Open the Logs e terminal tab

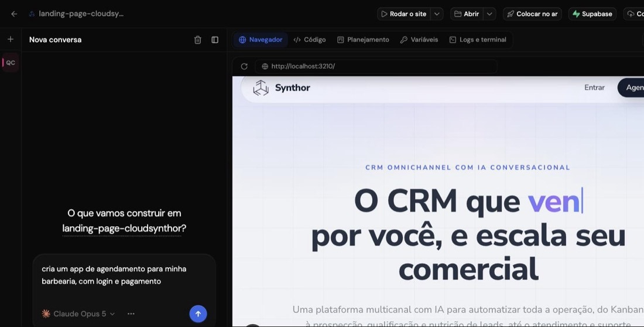pyautogui.click(x=478, y=40)
